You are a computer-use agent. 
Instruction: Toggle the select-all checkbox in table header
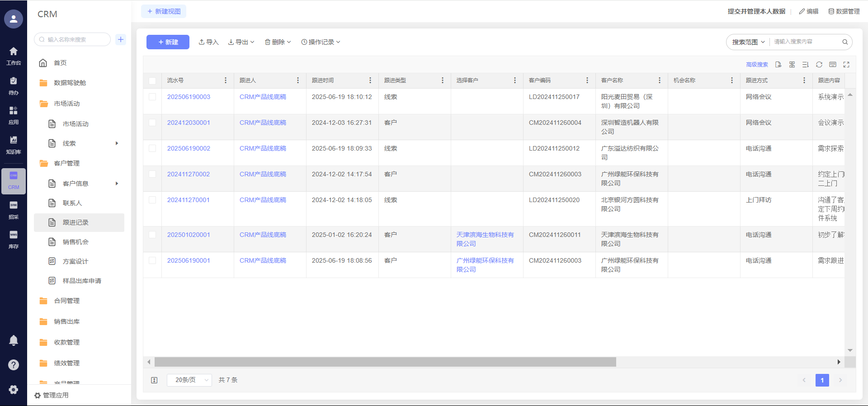pos(152,80)
